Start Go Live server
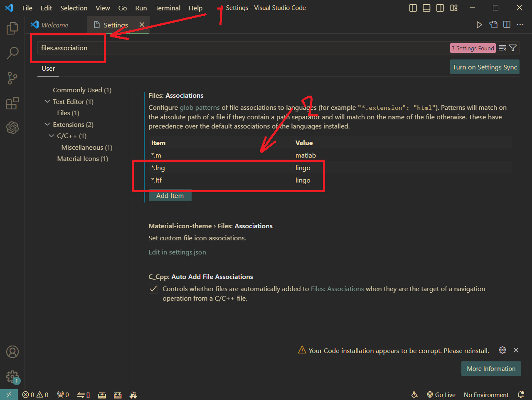532x400 pixels. [441, 395]
